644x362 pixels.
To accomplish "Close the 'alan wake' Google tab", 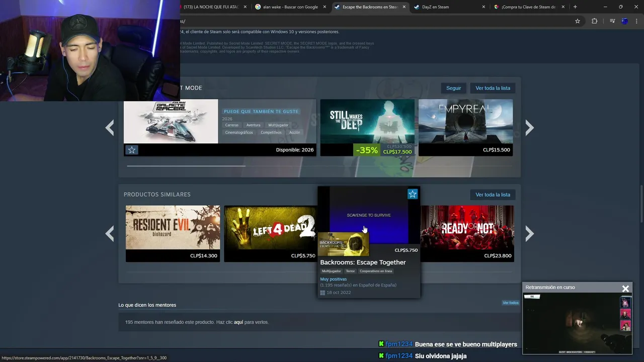I will [325, 7].
